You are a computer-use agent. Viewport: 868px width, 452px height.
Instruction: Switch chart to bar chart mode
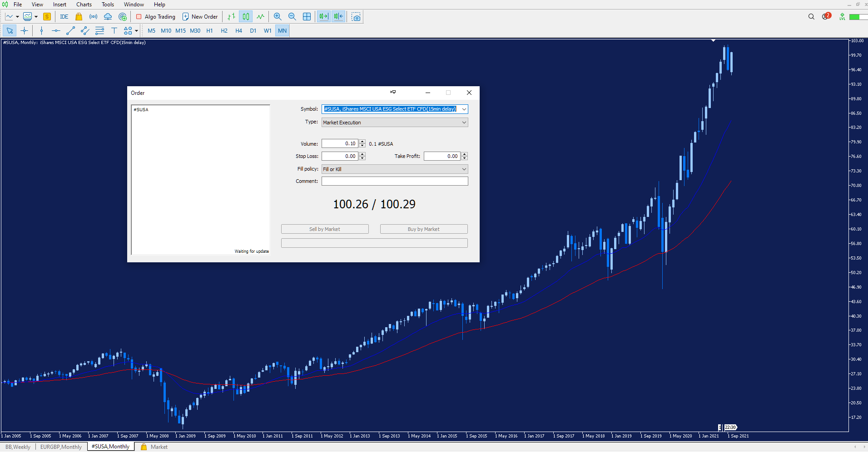tap(231, 17)
